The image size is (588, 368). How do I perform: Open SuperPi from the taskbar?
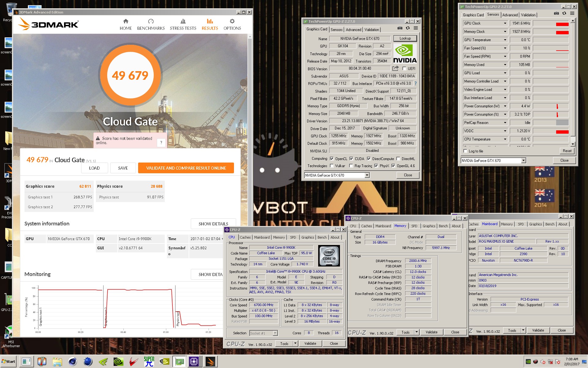pyautogui.click(x=149, y=362)
